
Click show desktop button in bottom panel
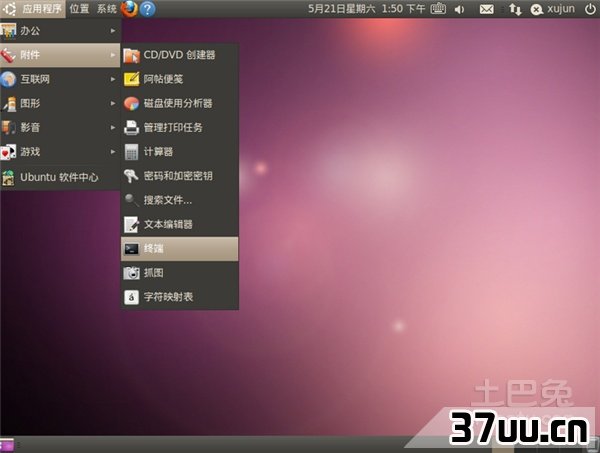(x=7, y=445)
